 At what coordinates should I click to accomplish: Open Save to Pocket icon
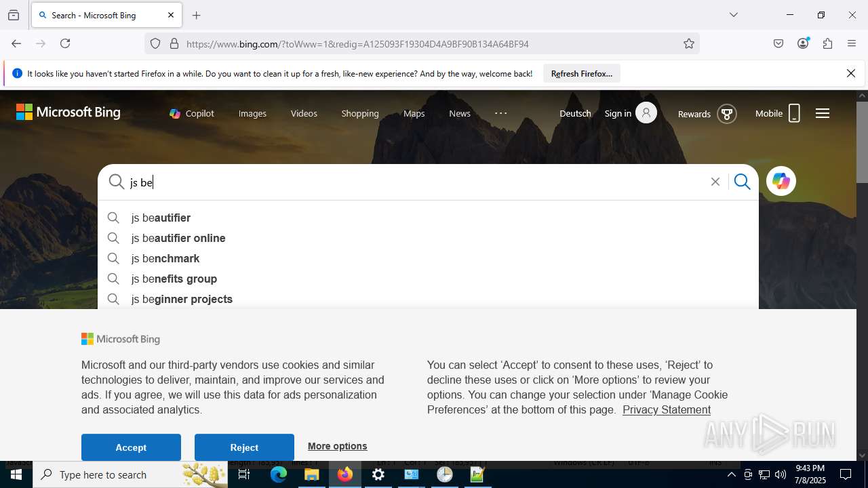point(778,43)
